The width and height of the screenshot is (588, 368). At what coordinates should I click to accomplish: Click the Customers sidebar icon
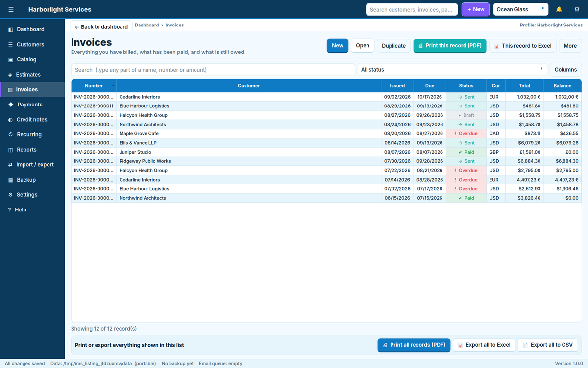pyautogui.click(x=11, y=45)
